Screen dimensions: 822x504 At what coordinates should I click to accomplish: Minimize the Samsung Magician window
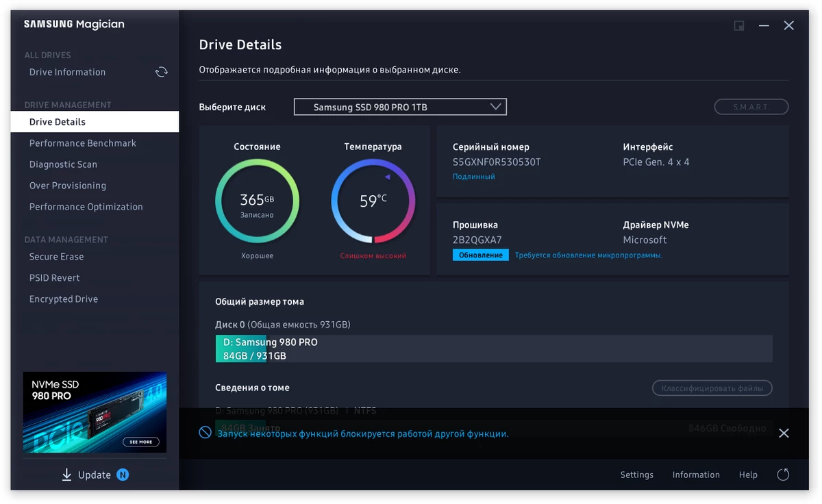click(764, 25)
